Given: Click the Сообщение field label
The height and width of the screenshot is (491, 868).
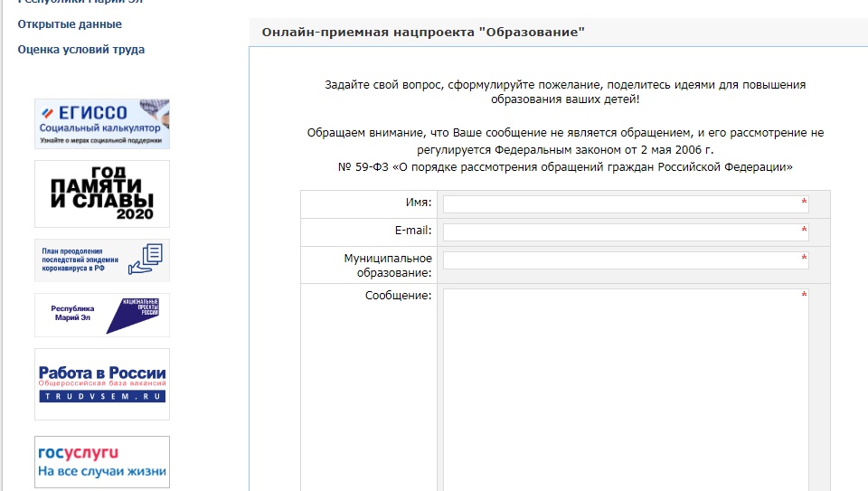Looking at the screenshot, I should click(x=398, y=296).
